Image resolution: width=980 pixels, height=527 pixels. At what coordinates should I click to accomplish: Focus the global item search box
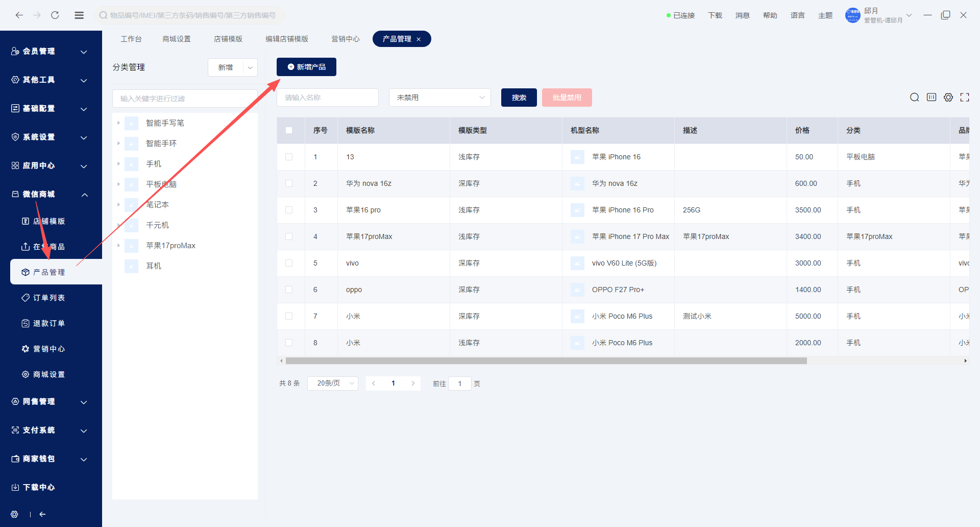[190, 15]
